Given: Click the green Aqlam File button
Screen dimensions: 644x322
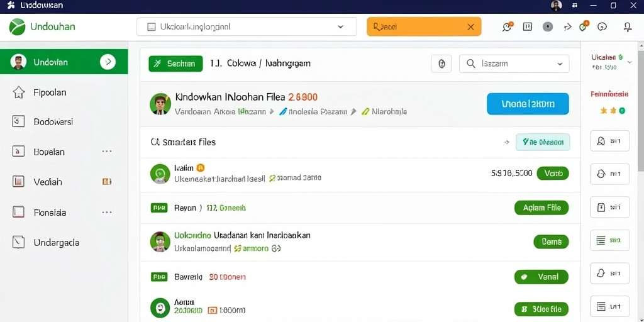Looking at the screenshot, I should [541, 208].
